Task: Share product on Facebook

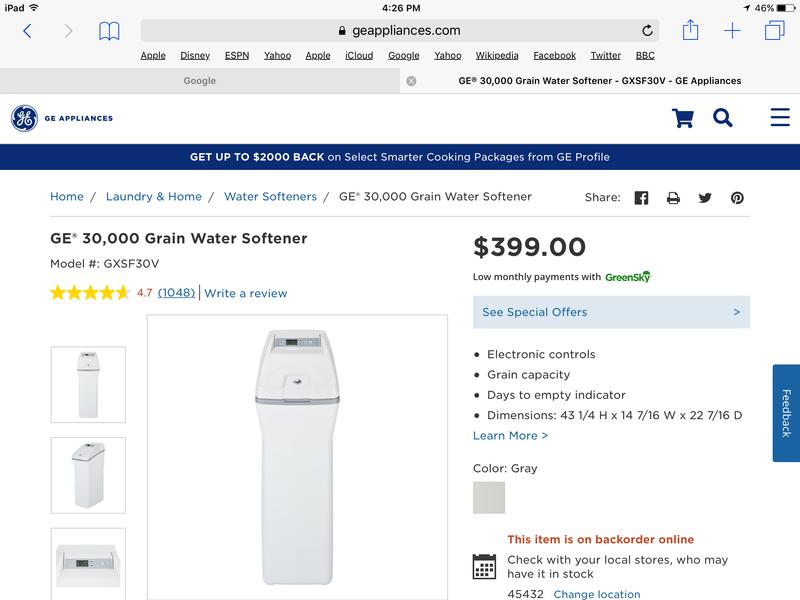Action: tap(641, 198)
